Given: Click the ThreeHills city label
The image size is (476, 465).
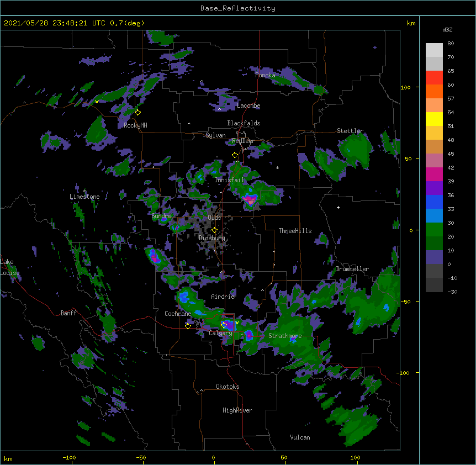Looking at the screenshot, I should [x=295, y=231].
